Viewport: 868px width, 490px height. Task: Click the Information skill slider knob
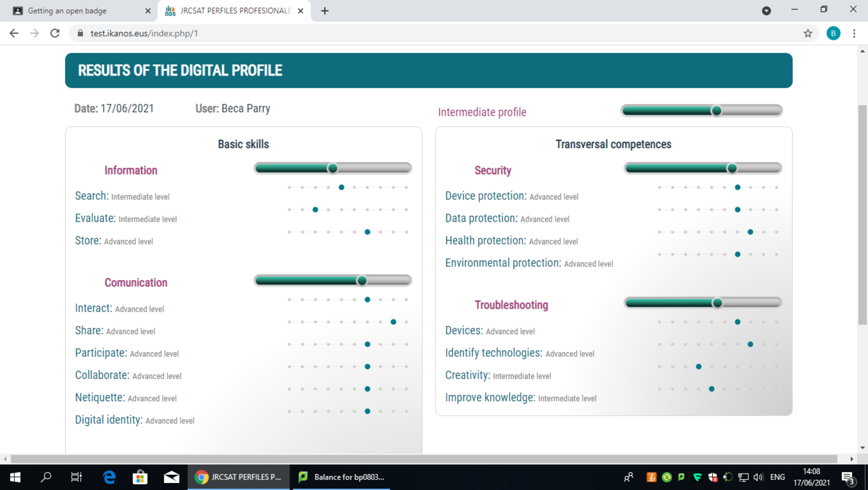click(x=333, y=169)
